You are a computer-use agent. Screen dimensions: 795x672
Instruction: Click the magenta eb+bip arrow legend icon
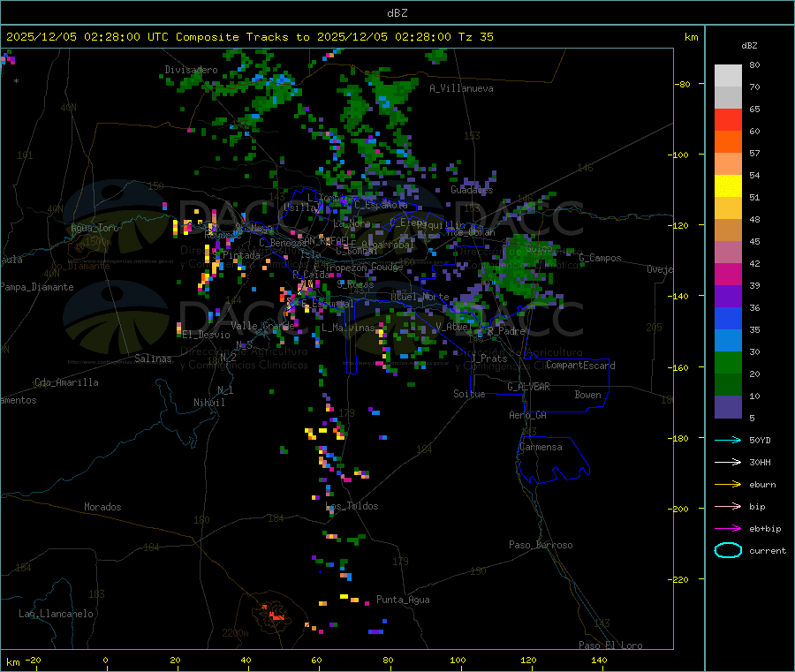click(x=728, y=529)
